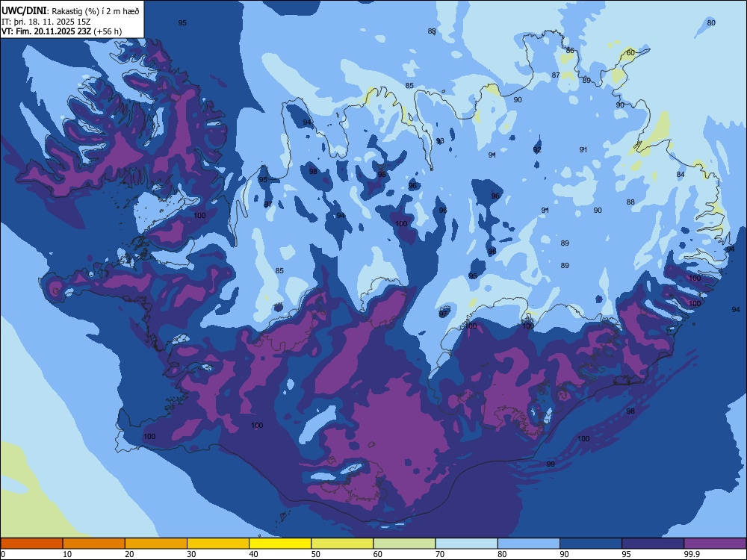Click the purple legend swatch above 99.9

[715, 544]
